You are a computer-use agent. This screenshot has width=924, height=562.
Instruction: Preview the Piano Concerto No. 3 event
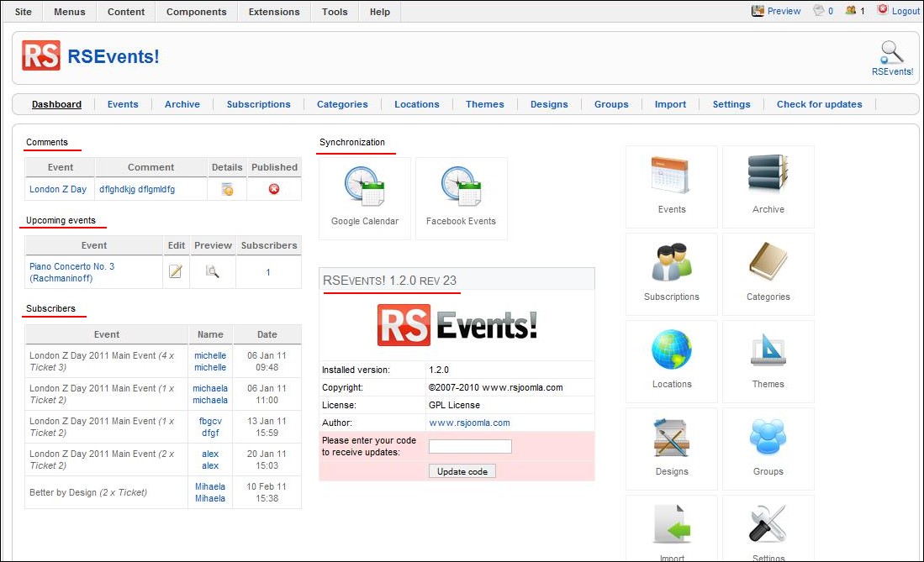point(212,271)
